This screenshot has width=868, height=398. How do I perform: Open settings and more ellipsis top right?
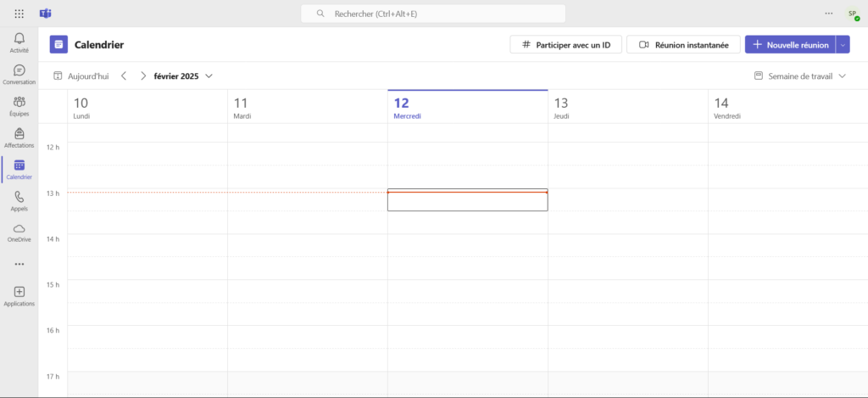[x=829, y=14]
